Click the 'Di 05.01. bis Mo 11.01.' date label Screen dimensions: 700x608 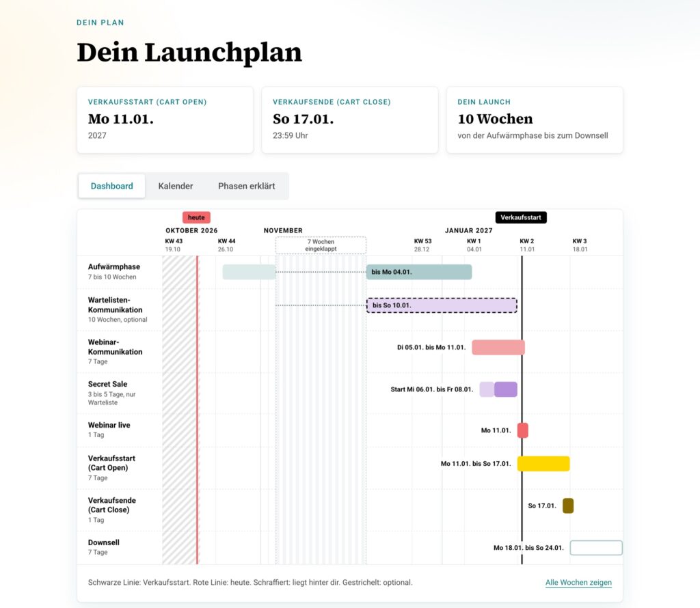pos(431,348)
